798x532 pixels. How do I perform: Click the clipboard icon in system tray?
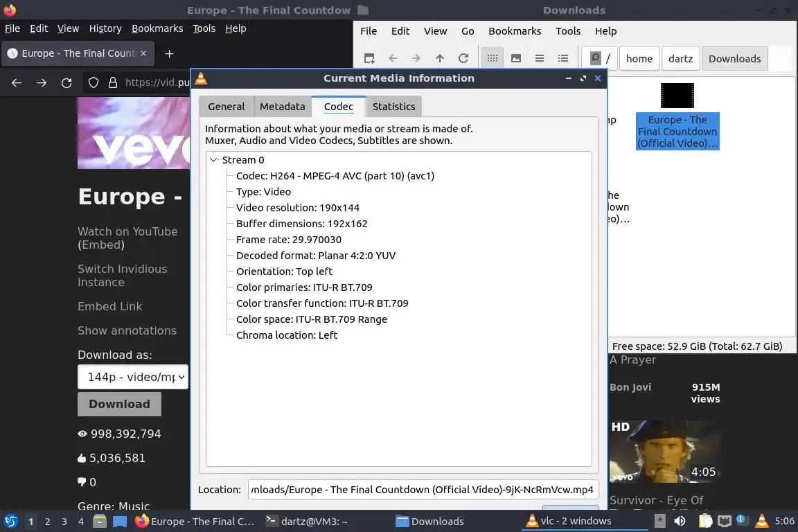(705, 521)
